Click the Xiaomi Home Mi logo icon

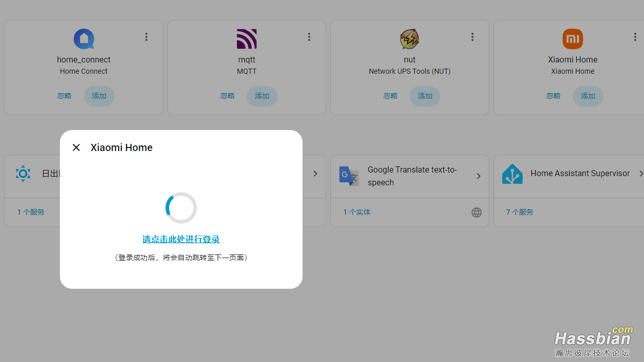[573, 38]
